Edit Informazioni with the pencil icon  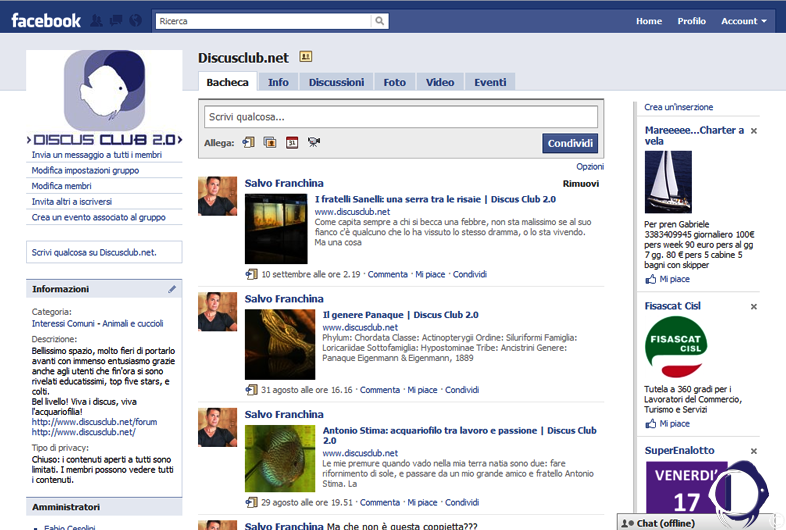172,289
